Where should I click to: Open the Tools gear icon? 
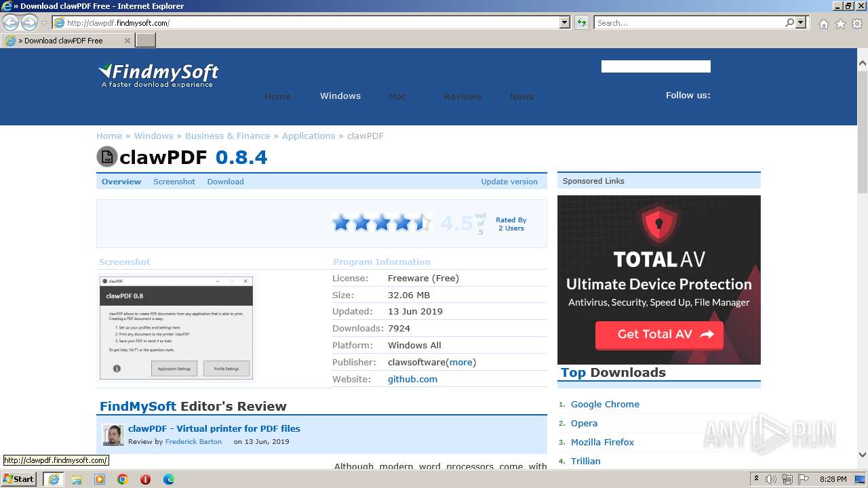pyautogui.click(x=856, y=24)
